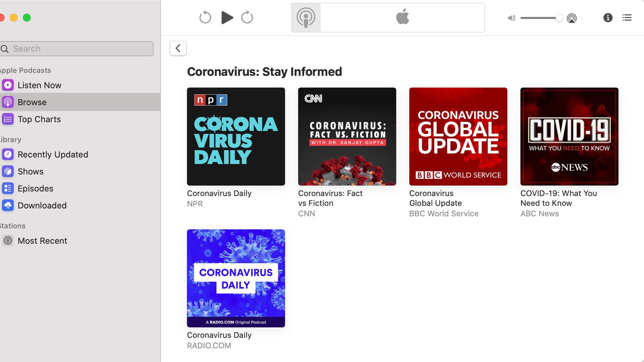
Task: Open the CNN Fact vs Fiction artwork
Action: click(347, 136)
